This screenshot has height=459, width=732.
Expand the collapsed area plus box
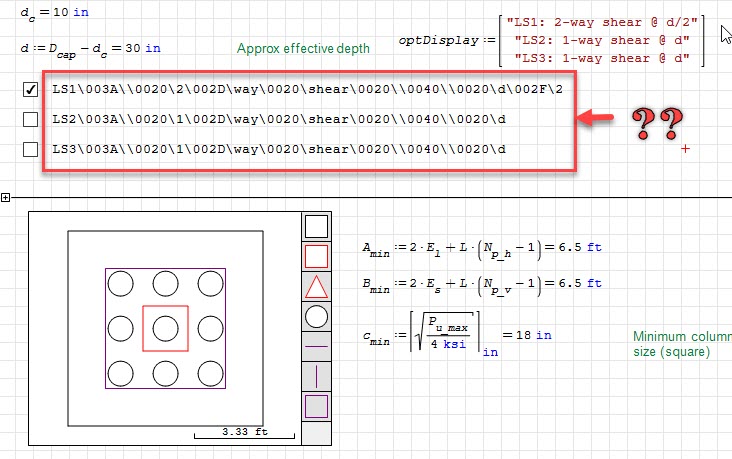click(5, 198)
